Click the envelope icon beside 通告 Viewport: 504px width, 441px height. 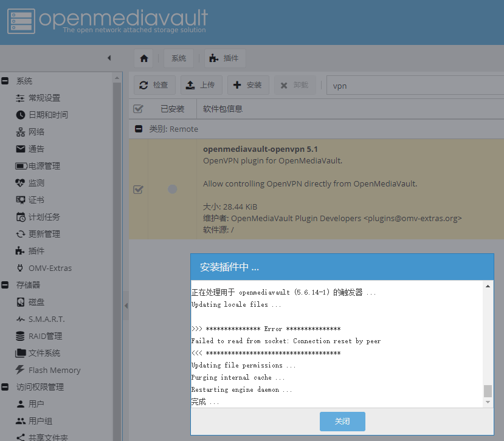20,149
